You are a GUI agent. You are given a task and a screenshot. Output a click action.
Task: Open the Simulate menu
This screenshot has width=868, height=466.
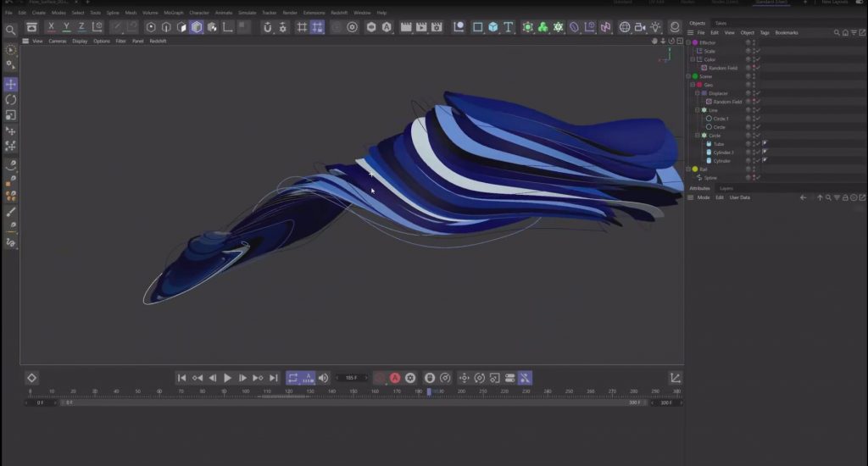pyautogui.click(x=247, y=13)
